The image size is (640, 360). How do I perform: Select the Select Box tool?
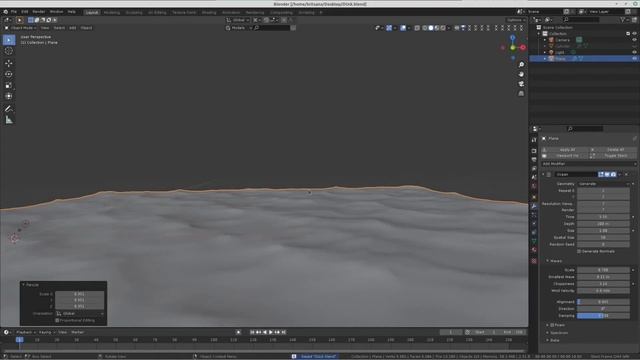click(9, 40)
